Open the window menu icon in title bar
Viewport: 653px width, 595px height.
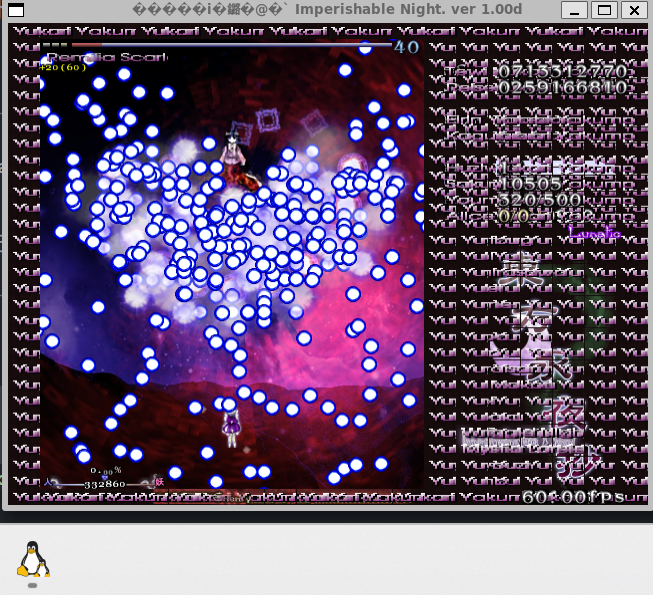[x=16, y=10]
